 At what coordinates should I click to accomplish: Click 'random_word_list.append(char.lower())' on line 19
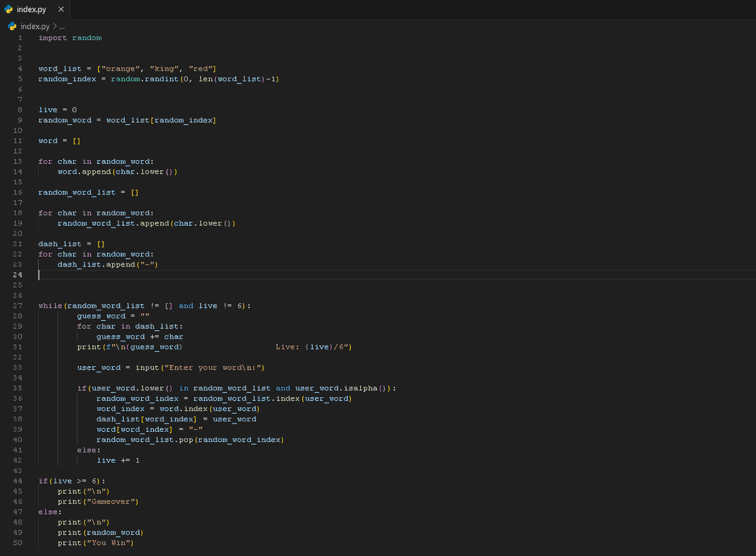[x=147, y=223]
